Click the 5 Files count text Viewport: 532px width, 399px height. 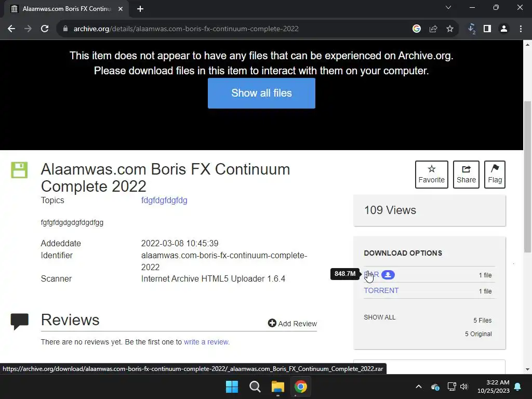tap(483, 320)
